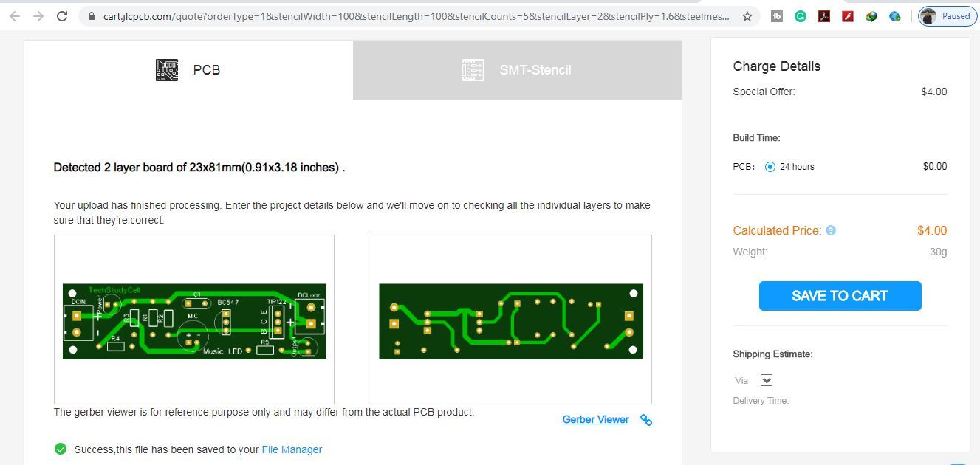This screenshot has width=980, height=465.
Task: Click the Charge Details heading
Action: click(x=777, y=66)
